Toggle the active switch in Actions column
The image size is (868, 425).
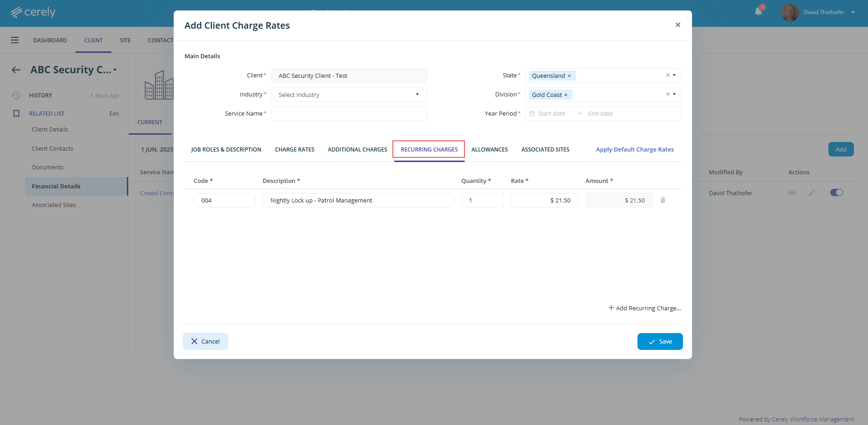[x=836, y=192]
